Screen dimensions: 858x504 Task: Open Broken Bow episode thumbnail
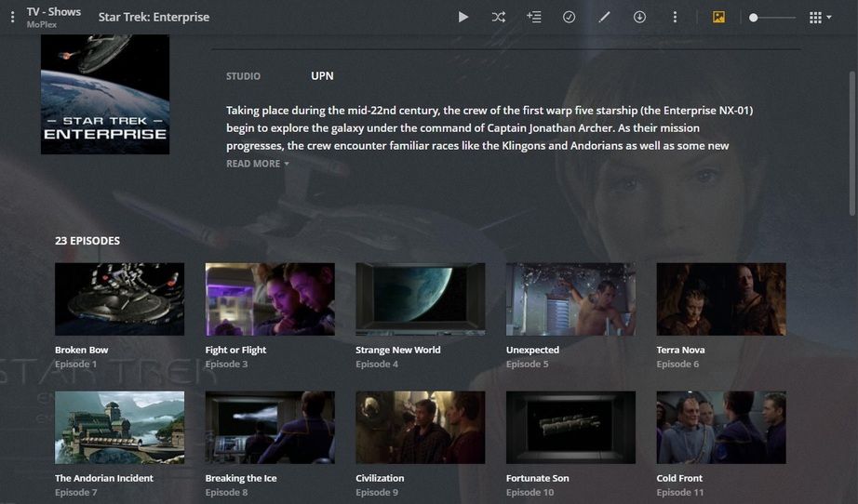[119, 299]
